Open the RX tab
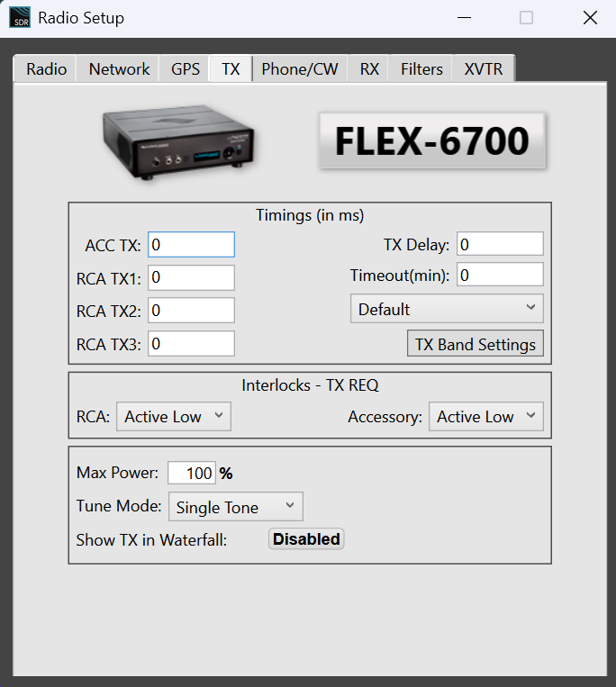Viewport: 616px width, 687px height. tap(369, 68)
